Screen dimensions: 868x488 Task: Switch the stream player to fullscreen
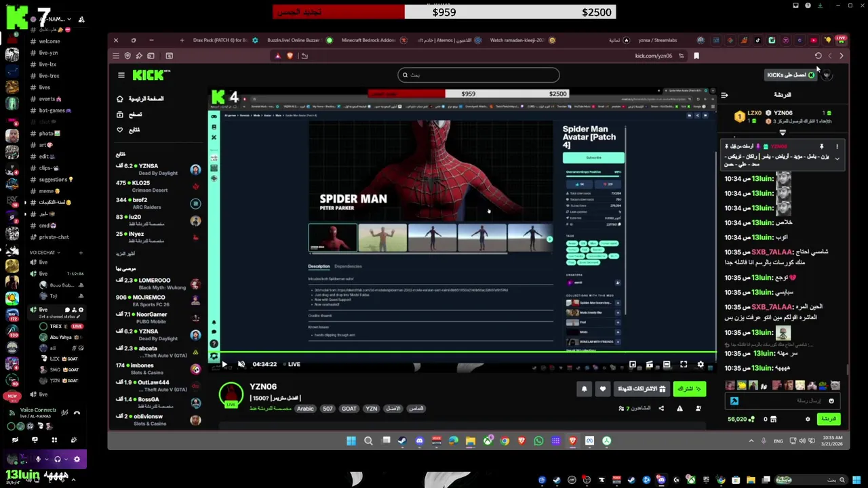[684, 365]
